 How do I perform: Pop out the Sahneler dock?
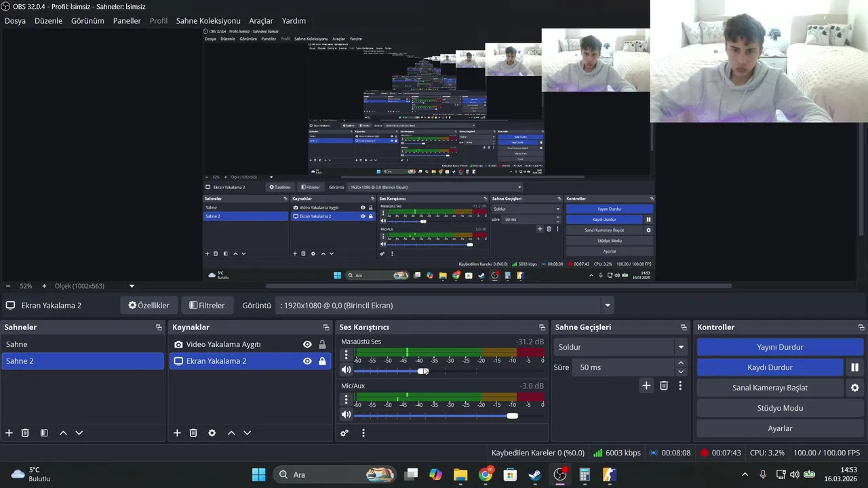click(x=159, y=327)
